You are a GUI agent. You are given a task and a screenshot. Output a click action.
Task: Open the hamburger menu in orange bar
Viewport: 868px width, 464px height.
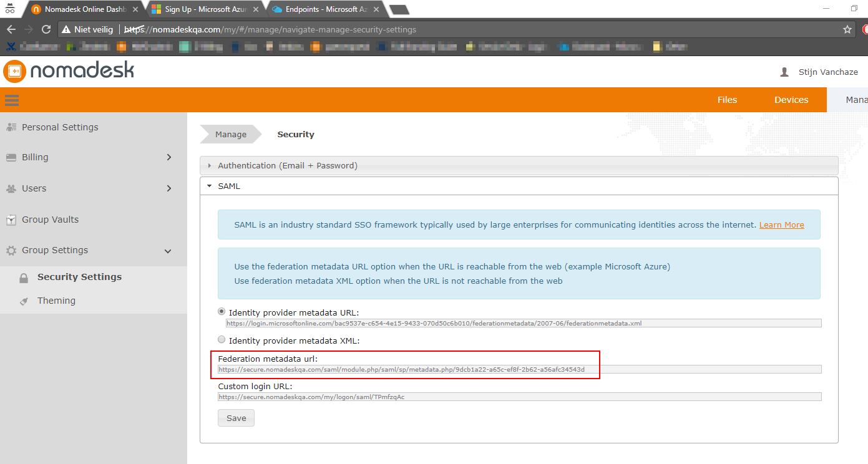point(12,100)
